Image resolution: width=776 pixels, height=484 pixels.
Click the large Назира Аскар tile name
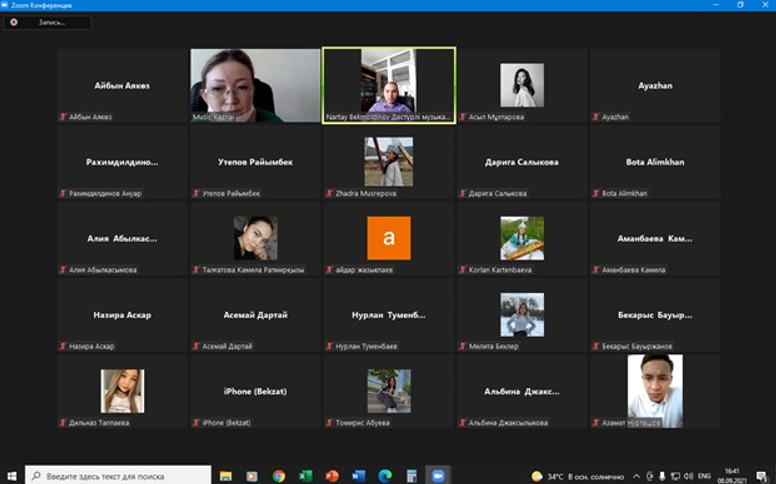pyautogui.click(x=122, y=315)
